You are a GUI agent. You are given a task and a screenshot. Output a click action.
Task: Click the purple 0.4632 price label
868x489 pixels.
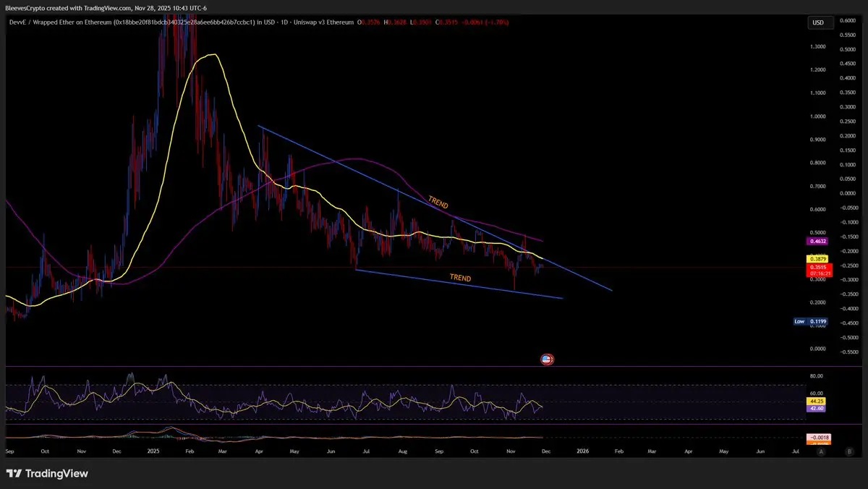[817, 241]
